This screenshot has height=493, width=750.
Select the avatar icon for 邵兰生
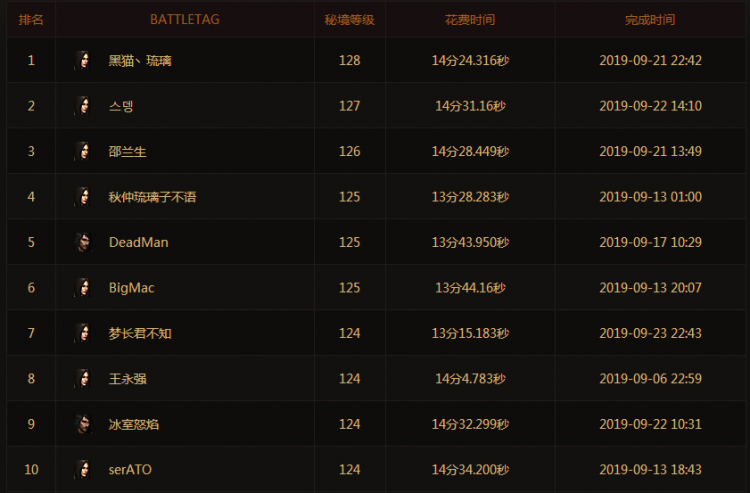[82, 151]
